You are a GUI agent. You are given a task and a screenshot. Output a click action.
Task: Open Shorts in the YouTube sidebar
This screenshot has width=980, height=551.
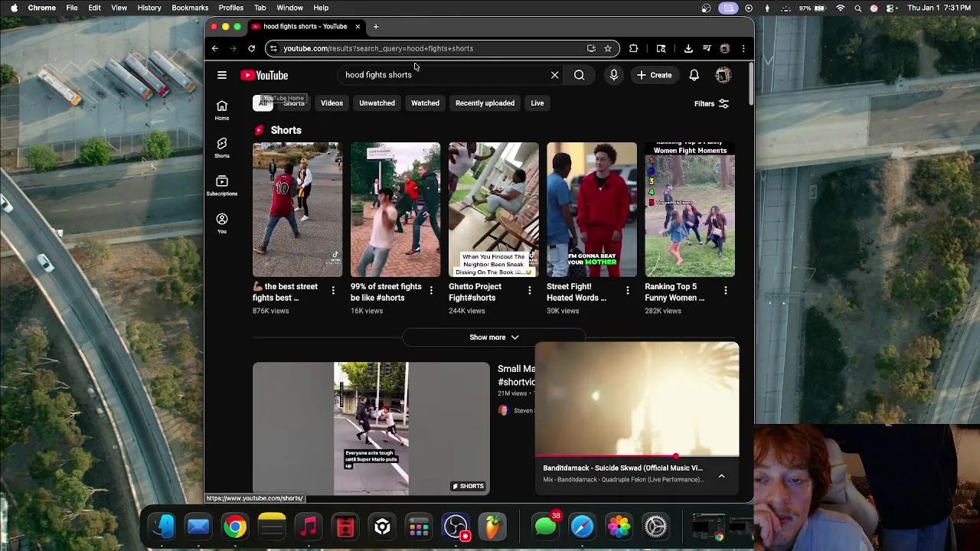pyautogui.click(x=221, y=148)
